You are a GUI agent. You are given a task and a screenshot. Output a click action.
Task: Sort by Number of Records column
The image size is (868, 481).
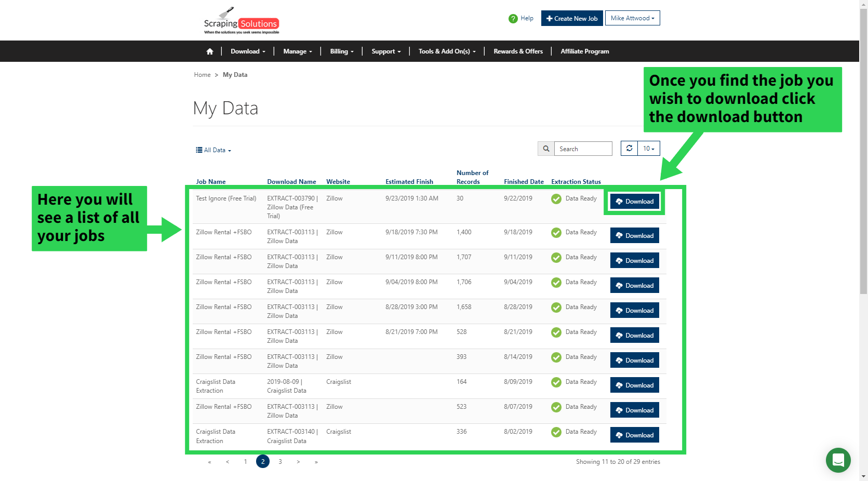(x=473, y=177)
